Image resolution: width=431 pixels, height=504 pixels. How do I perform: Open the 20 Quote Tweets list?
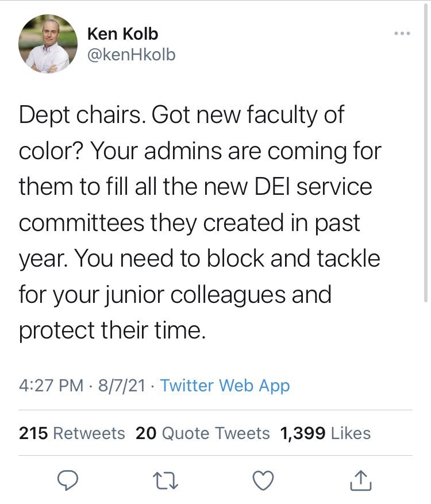pyautogui.click(x=202, y=433)
